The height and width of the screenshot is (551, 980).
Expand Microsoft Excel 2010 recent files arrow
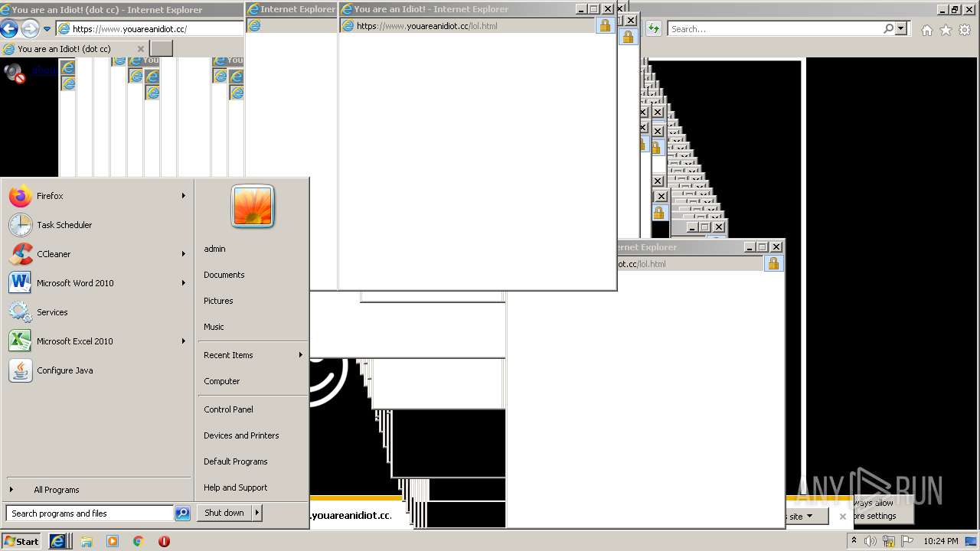pyautogui.click(x=184, y=341)
